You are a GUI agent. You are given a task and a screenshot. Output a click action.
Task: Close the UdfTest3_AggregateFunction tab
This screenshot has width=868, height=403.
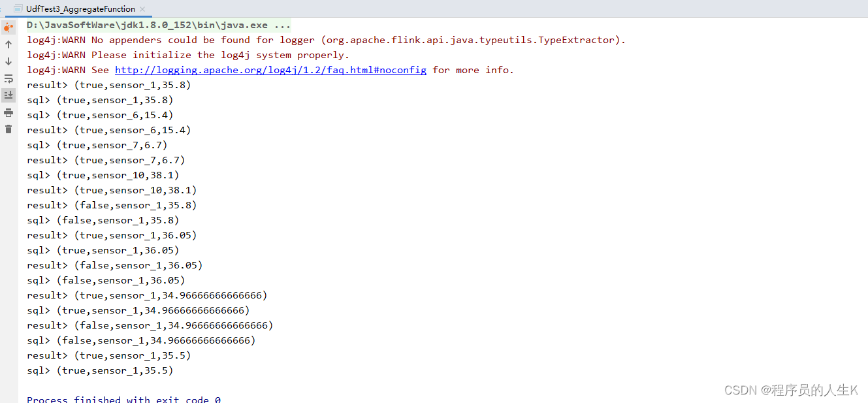pos(143,9)
